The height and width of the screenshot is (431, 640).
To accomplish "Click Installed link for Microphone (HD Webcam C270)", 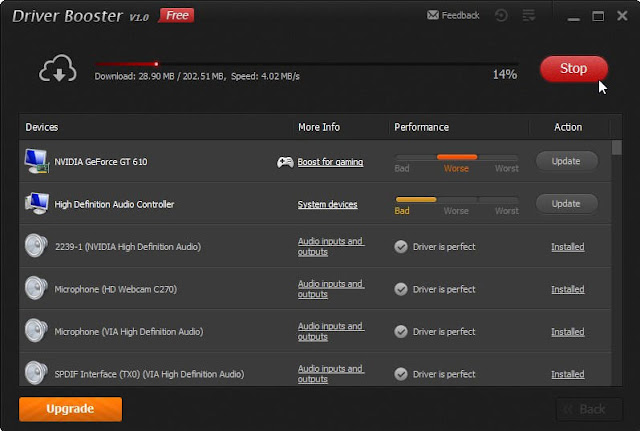I will pos(568,289).
